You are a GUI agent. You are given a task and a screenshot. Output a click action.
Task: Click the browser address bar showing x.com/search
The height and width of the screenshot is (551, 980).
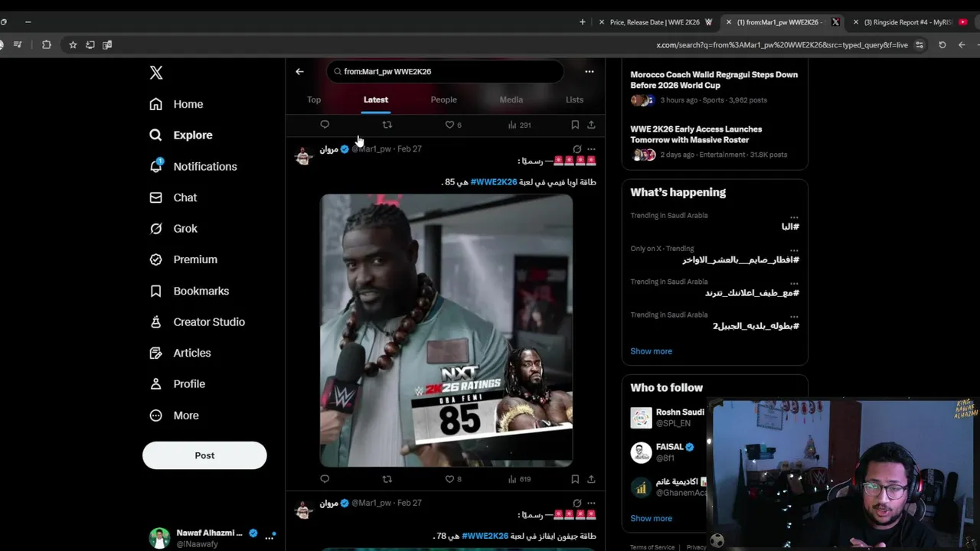coord(781,45)
